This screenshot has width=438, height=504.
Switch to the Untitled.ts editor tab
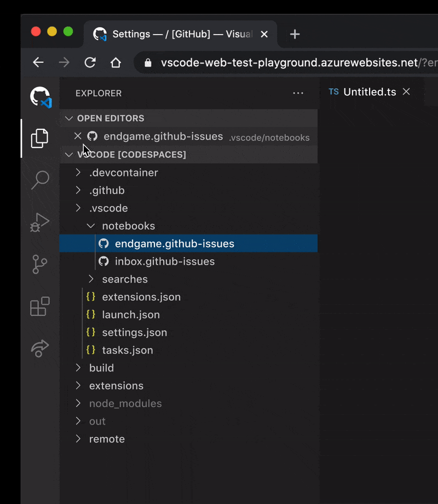(x=368, y=92)
